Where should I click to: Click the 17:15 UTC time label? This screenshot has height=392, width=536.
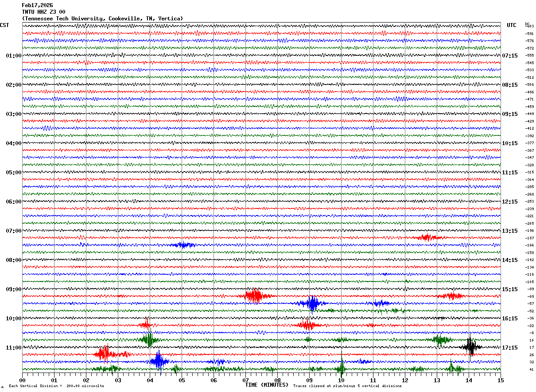(x=510, y=348)
